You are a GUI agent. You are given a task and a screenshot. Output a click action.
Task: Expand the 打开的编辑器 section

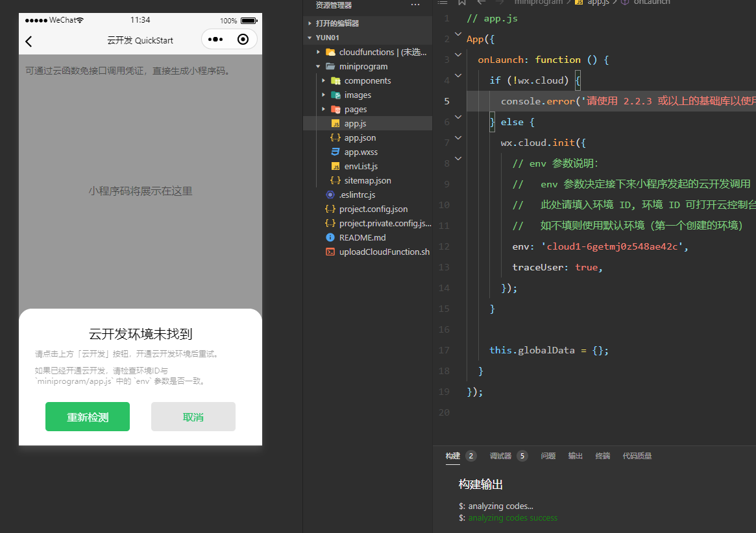(x=310, y=23)
